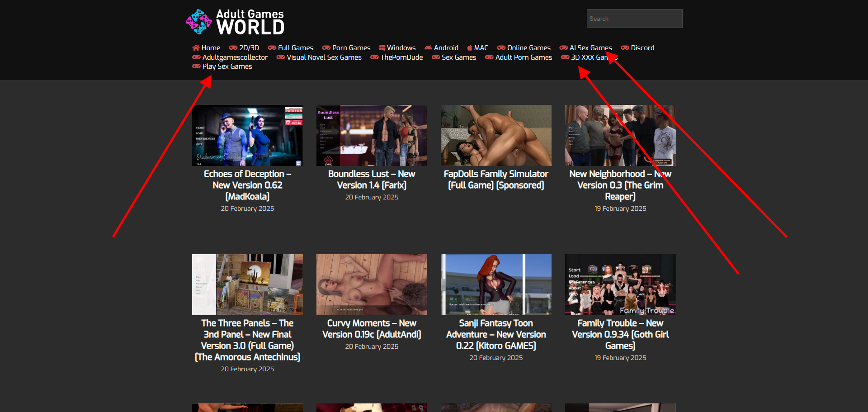The height and width of the screenshot is (412, 868).
Task: Open the Adultgamescollector menu item
Action: (235, 57)
